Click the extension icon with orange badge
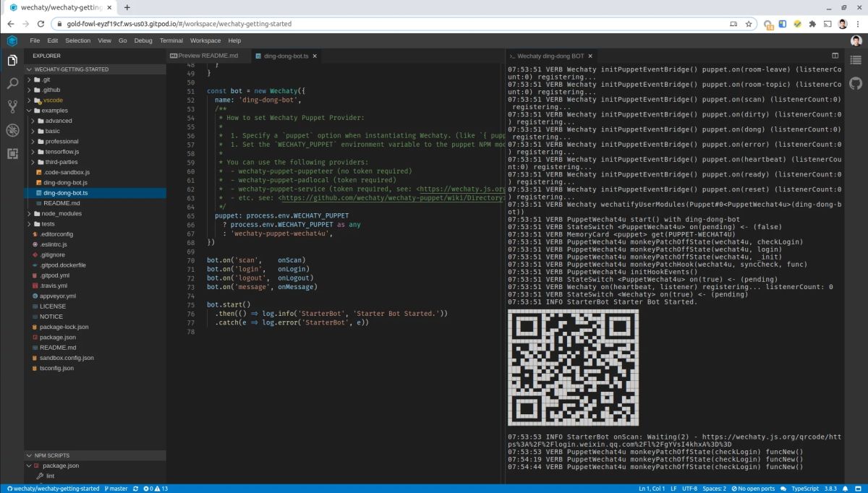868x493 pixels. point(768,24)
